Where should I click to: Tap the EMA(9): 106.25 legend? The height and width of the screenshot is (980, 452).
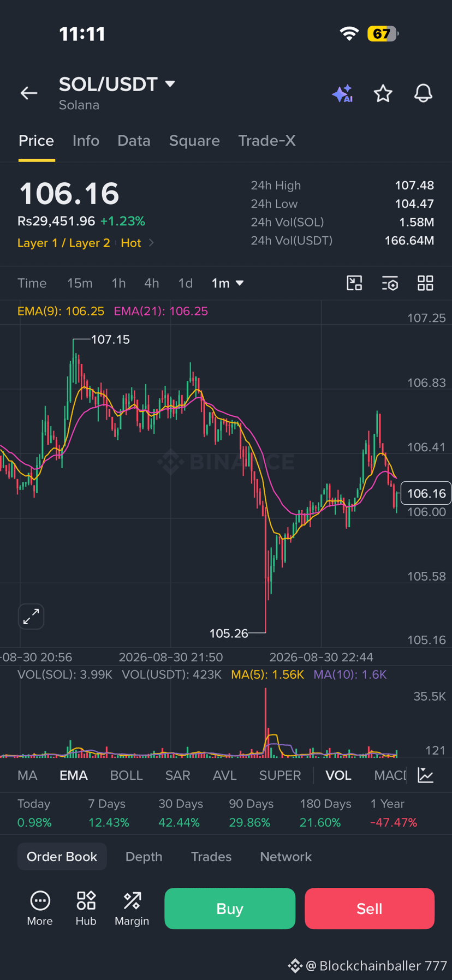61,311
